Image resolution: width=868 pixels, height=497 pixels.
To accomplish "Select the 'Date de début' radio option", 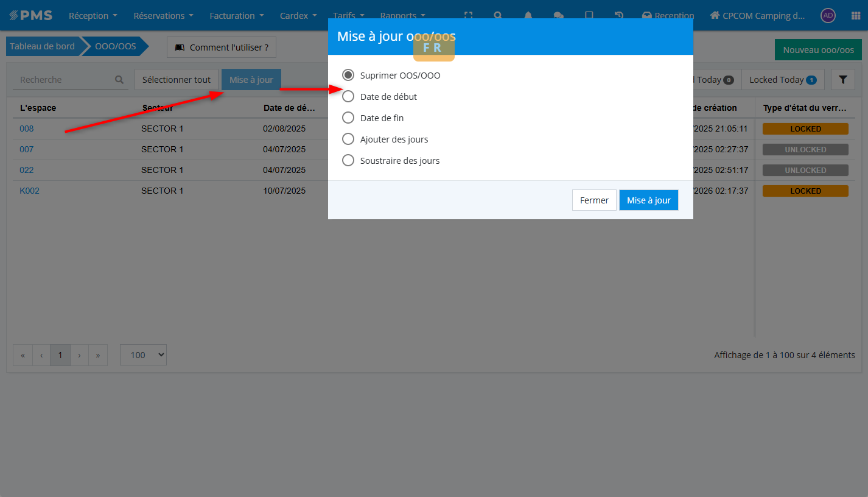I will coord(348,97).
